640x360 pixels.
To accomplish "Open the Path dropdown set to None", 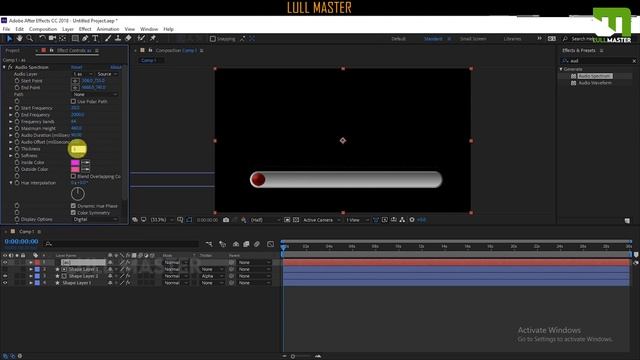I will pyautogui.click(x=95, y=94).
